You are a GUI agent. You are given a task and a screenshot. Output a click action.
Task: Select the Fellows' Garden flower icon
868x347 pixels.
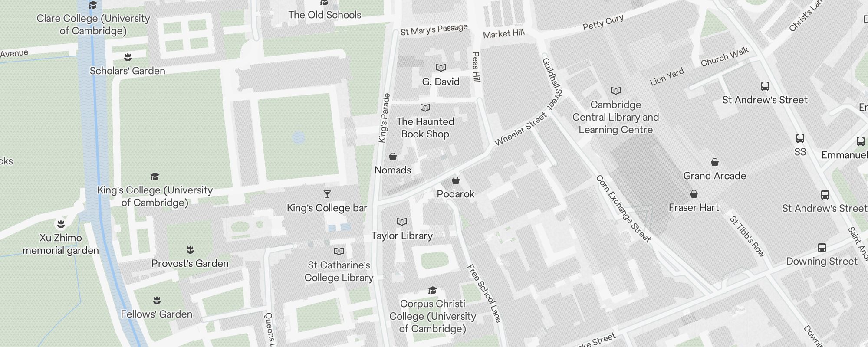click(x=157, y=300)
